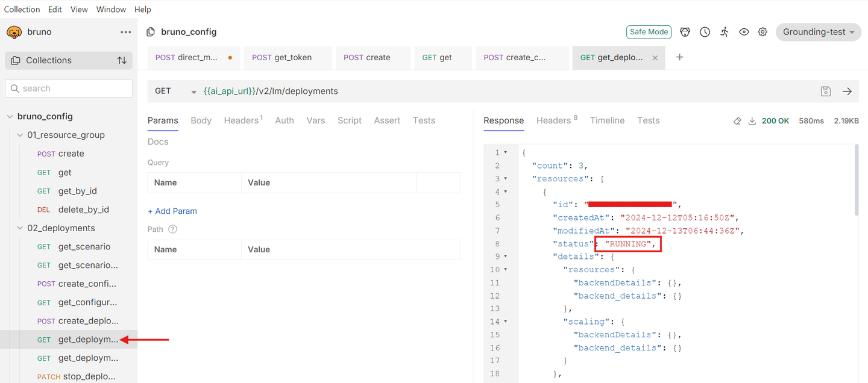868x383 pixels.
Task: Click the search magnifier icon
Action: 14,89
